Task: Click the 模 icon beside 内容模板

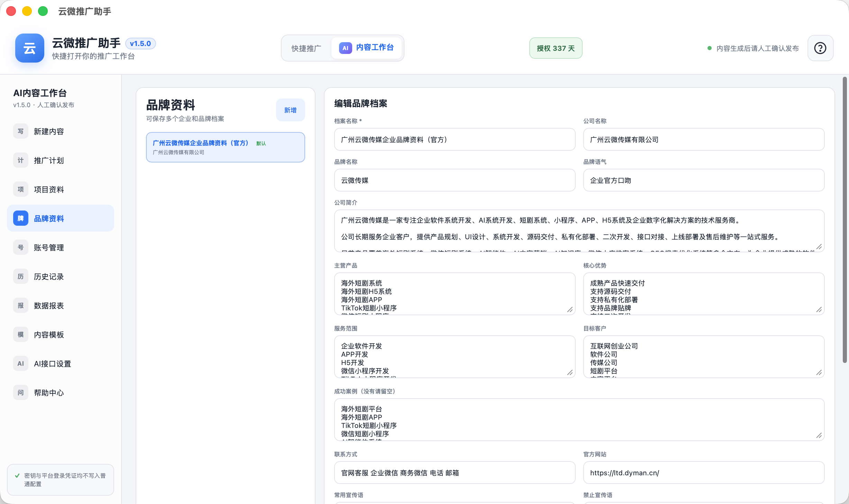Action: 21,335
